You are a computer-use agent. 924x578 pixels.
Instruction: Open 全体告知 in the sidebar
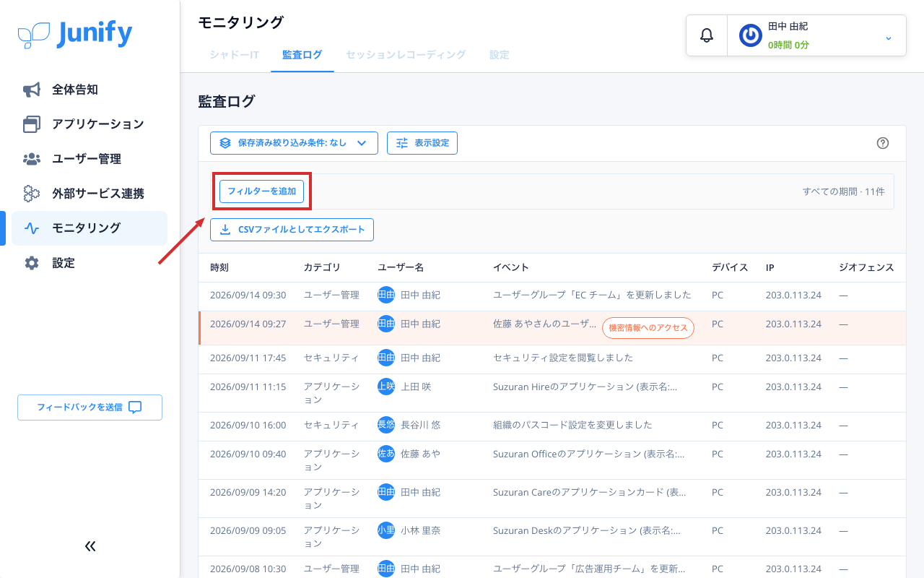click(x=90, y=90)
